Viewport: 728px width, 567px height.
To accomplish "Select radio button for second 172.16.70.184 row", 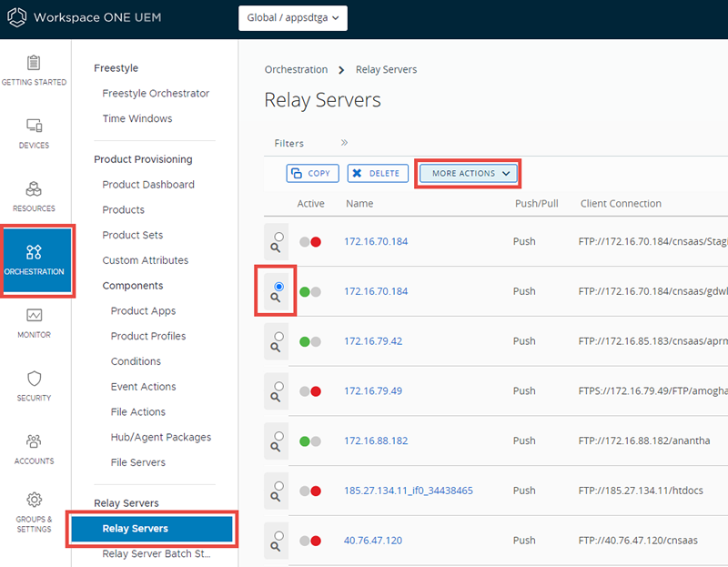I will point(278,287).
